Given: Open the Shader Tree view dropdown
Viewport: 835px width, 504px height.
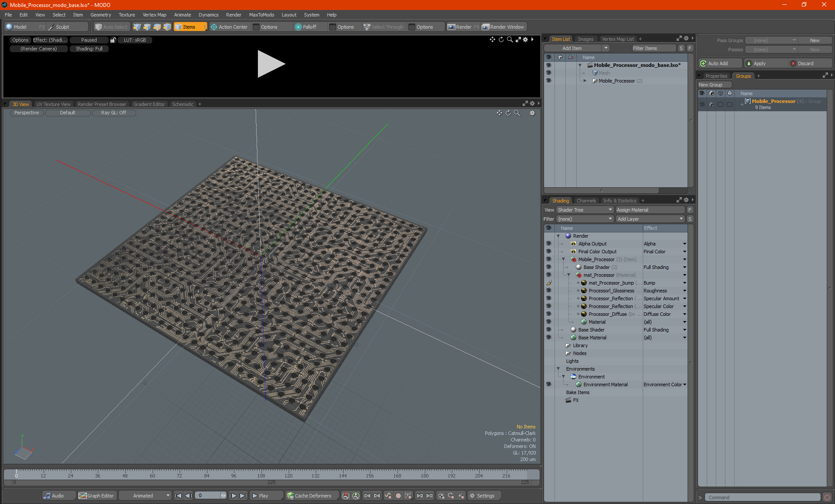Looking at the screenshot, I should (x=584, y=210).
